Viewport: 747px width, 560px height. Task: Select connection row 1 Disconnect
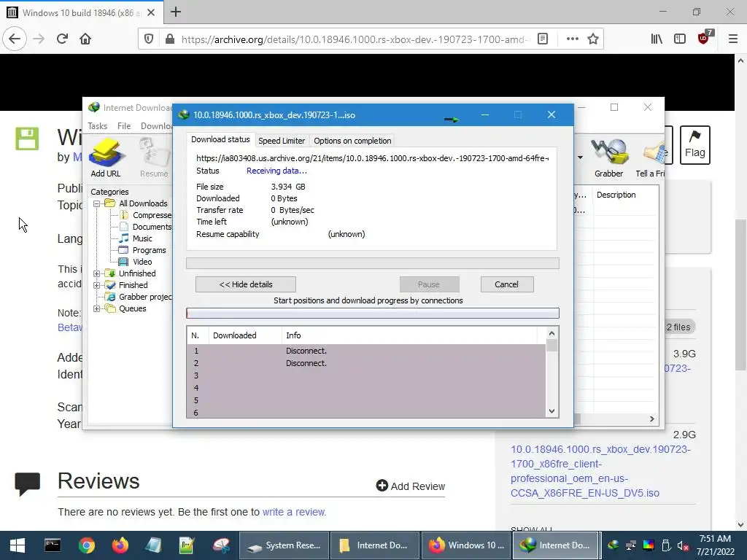pos(366,351)
